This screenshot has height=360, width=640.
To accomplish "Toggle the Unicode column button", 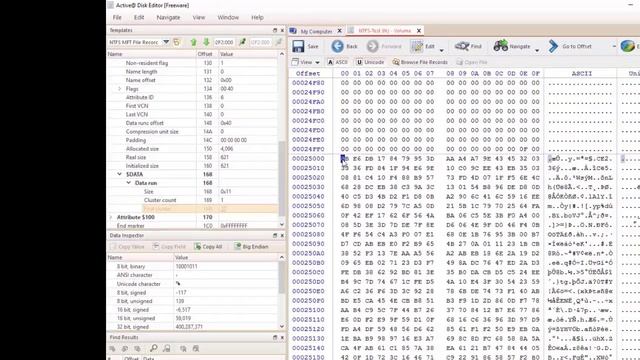I will [370, 62].
